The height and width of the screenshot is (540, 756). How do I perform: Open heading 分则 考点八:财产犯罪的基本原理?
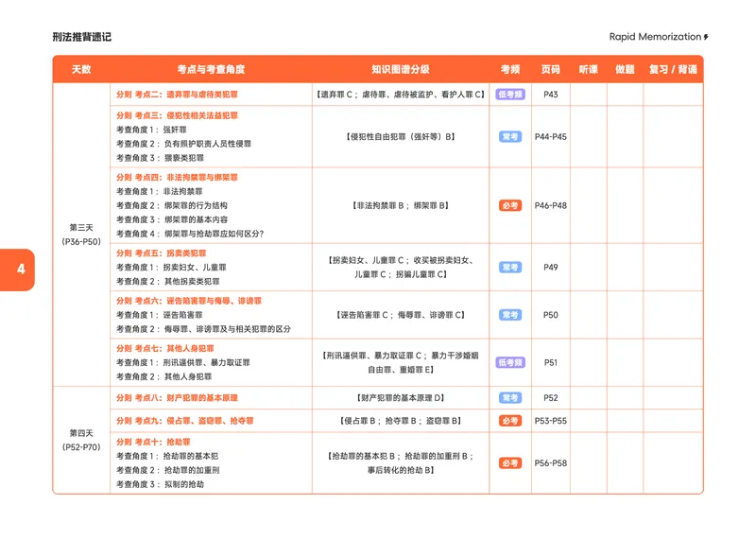(177, 398)
